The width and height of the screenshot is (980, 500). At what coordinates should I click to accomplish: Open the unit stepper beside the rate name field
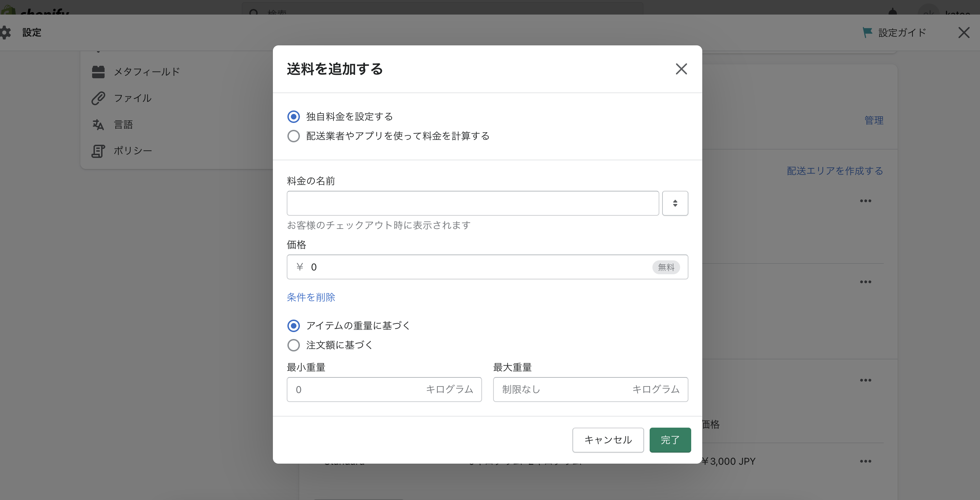coord(675,203)
